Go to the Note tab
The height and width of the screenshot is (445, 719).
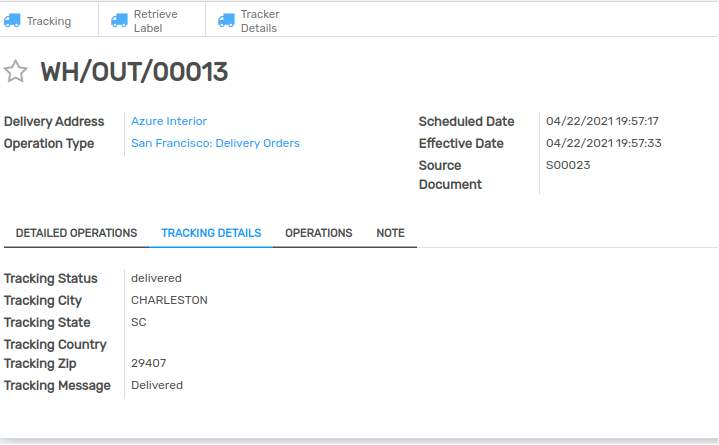point(390,233)
